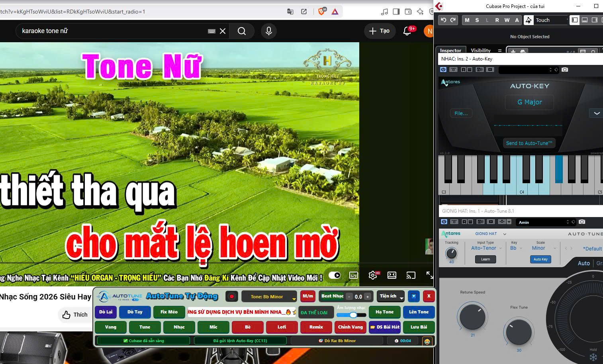Toggle the lower zone visibility in Cubase
This screenshot has width=603, height=364.
click(x=585, y=20)
